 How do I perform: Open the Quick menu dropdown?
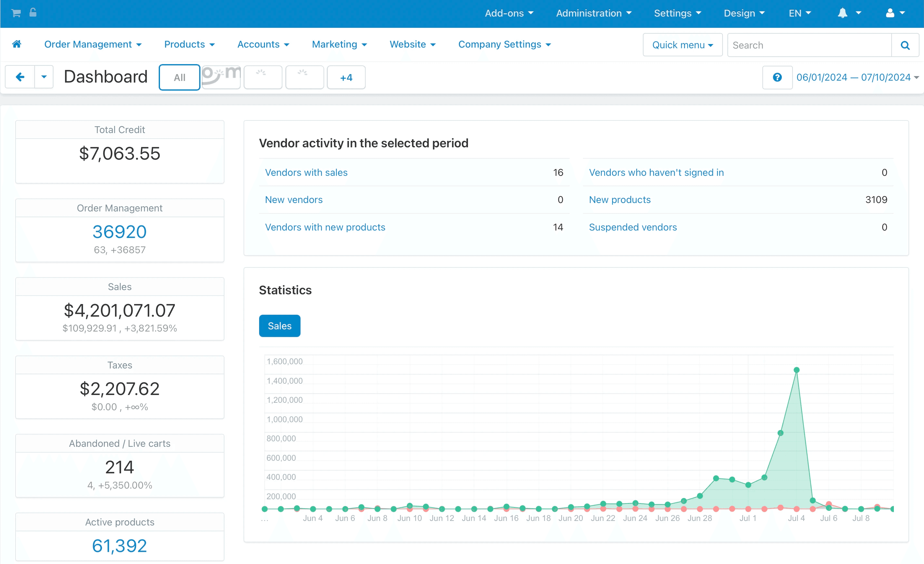(682, 45)
